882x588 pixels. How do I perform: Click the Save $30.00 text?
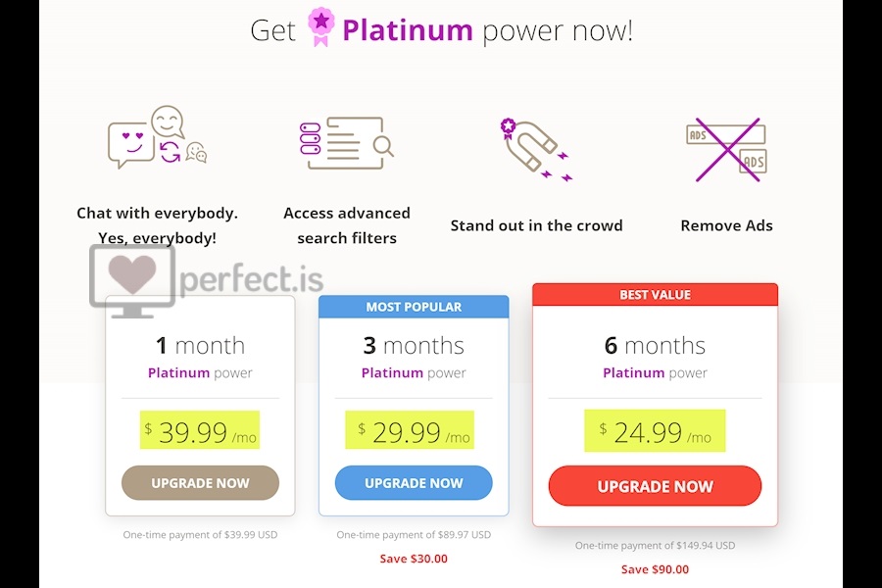pos(414,559)
